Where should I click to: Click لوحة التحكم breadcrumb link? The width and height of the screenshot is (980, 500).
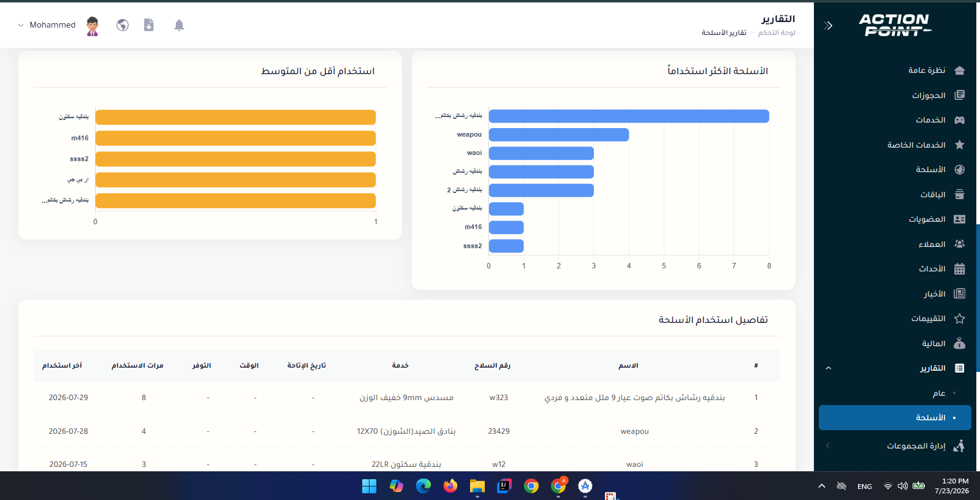[x=777, y=32]
